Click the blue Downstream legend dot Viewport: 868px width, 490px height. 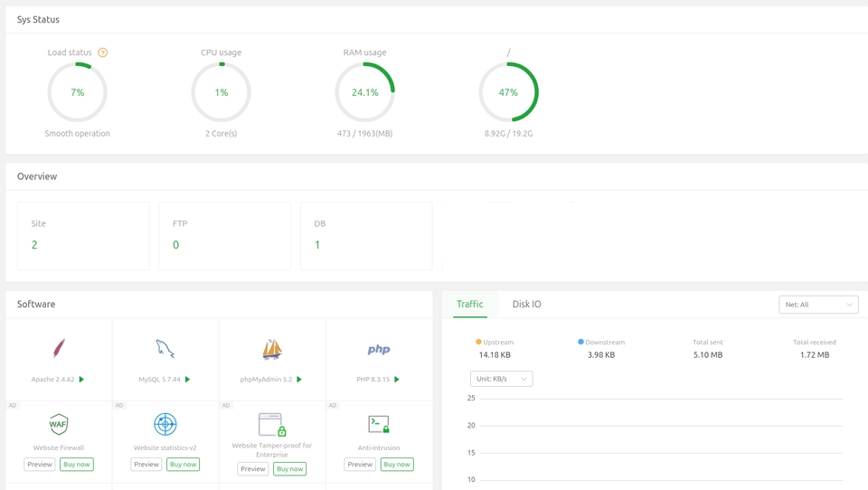(x=580, y=342)
